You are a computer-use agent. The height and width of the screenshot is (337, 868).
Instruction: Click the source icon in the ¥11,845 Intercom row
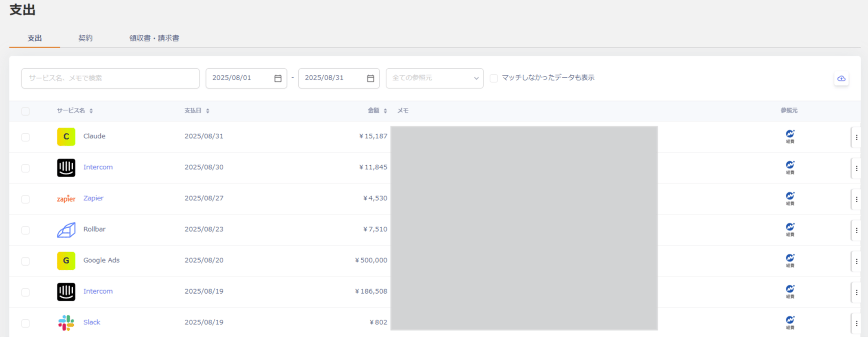pyautogui.click(x=790, y=167)
